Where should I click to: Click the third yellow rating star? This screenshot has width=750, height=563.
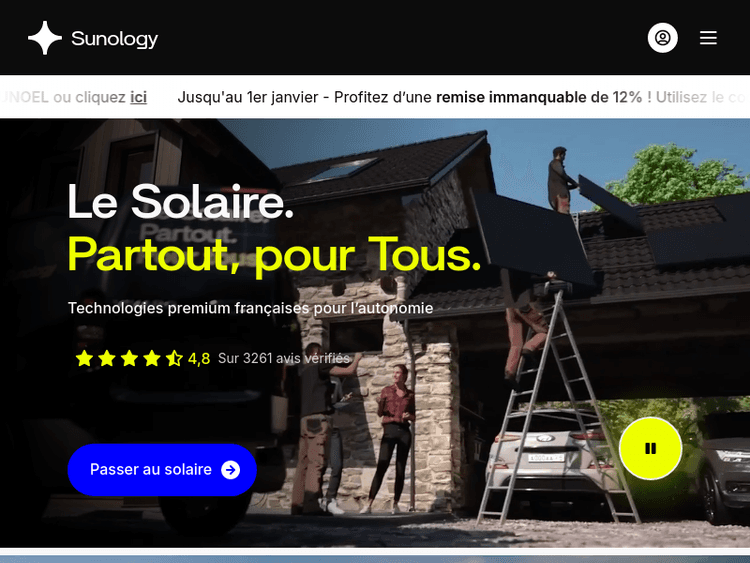tap(129, 358)
